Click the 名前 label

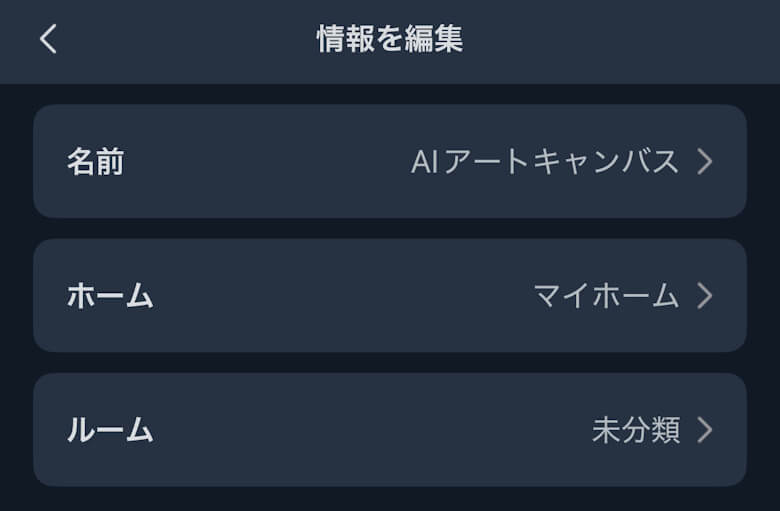pyautogui.click(x=95, y=161)
